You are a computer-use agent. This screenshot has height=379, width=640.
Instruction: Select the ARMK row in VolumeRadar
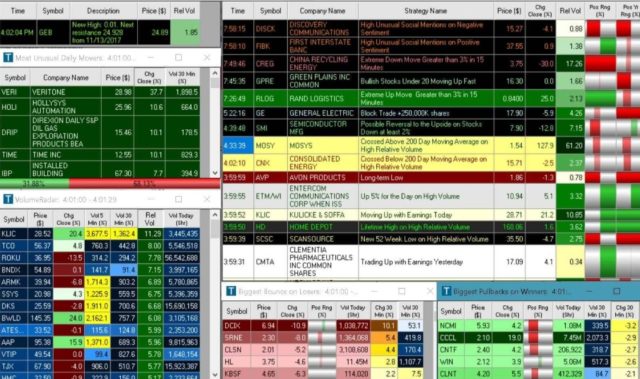coord(100,282)
